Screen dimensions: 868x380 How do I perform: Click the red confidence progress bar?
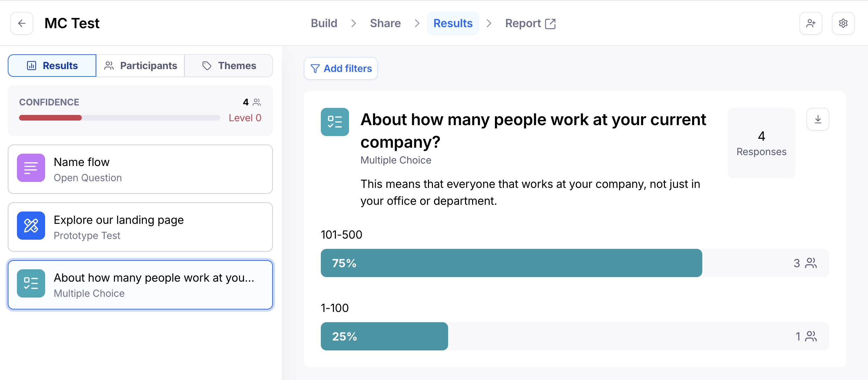pyautogui.click(x=50, y=118)
